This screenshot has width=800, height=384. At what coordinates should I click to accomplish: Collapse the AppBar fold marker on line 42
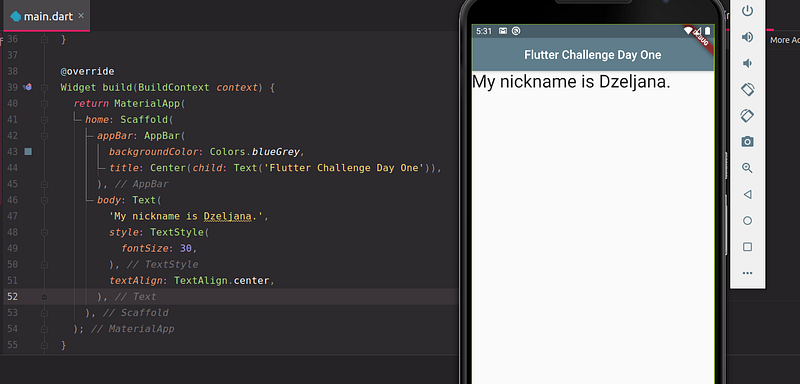tap(44, 136)
